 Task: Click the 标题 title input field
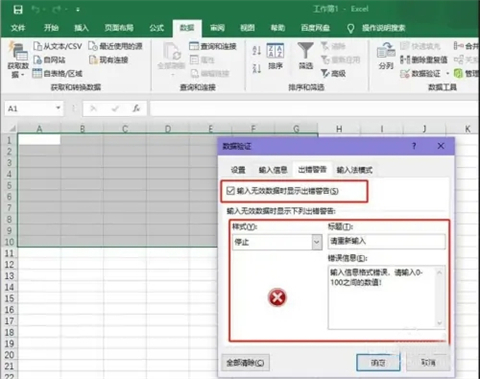[x=387, y=241]
